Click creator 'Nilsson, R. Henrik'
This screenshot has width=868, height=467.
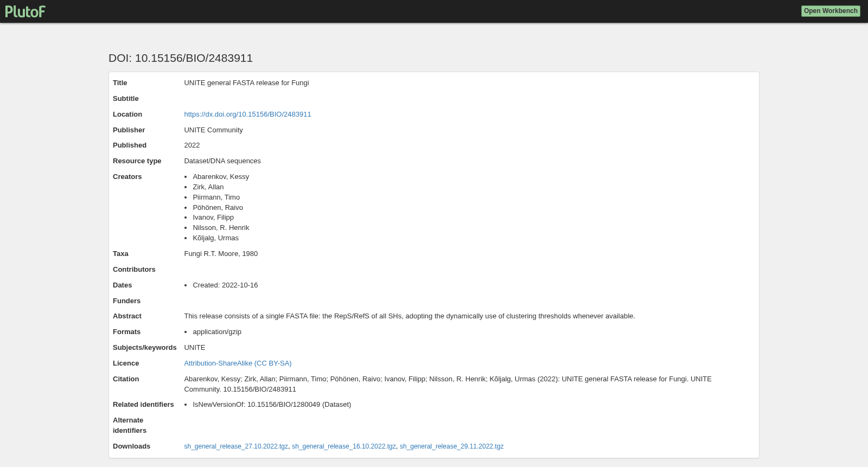pos(221,228)
